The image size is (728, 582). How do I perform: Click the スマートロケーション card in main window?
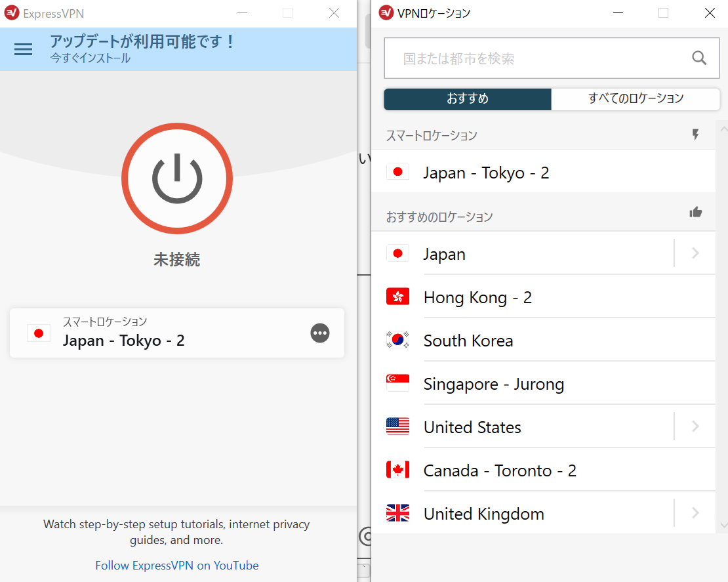[177, 333]
